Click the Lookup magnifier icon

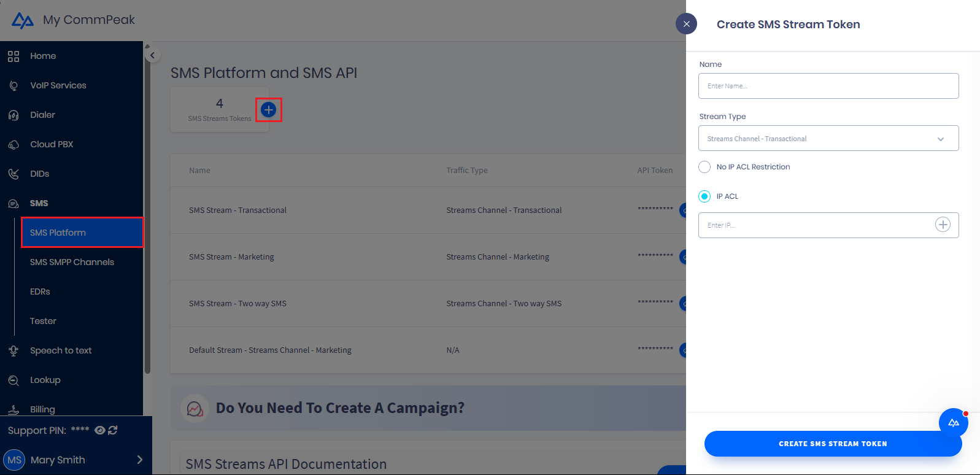[x=14, y=380]
